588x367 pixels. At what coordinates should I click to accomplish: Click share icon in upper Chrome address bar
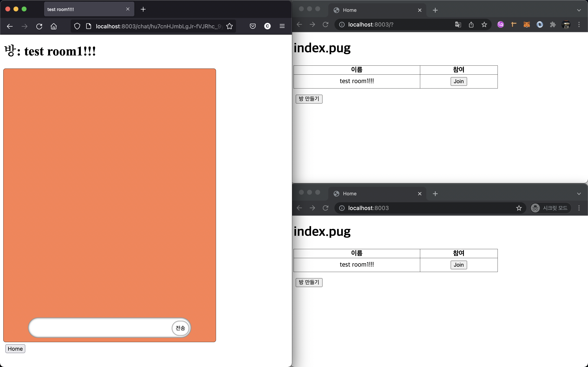point(471,24)
